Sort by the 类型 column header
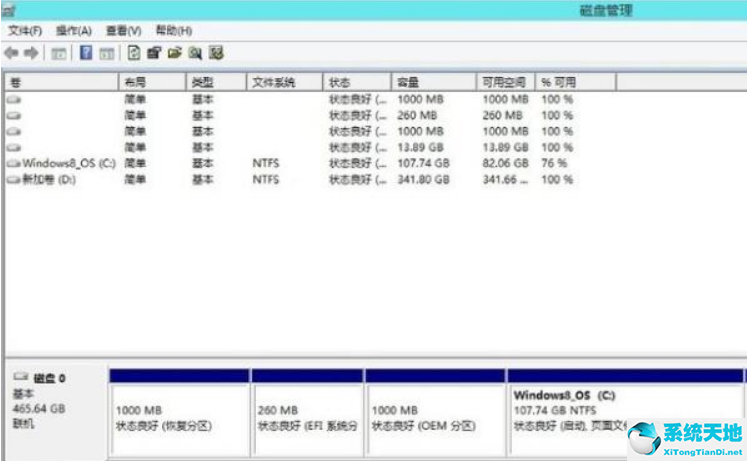 coord(216,82)
